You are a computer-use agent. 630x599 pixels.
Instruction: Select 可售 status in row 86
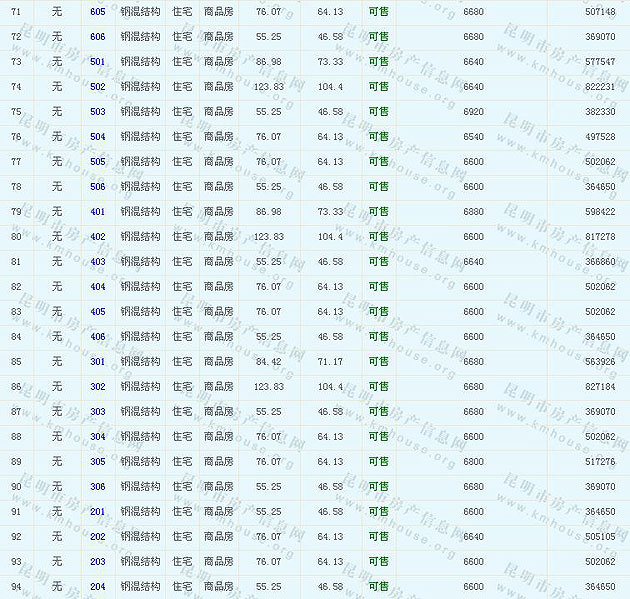(x=379, y=387)
